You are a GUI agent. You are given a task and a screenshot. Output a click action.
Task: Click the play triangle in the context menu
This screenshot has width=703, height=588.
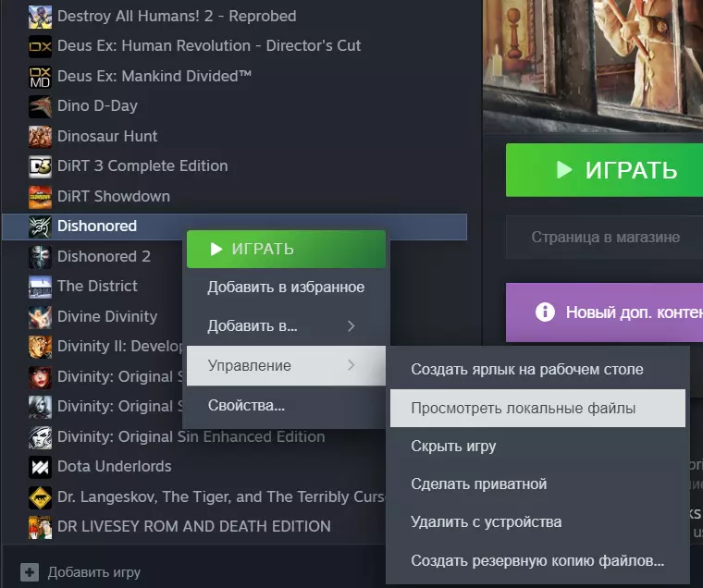[216, 250]
